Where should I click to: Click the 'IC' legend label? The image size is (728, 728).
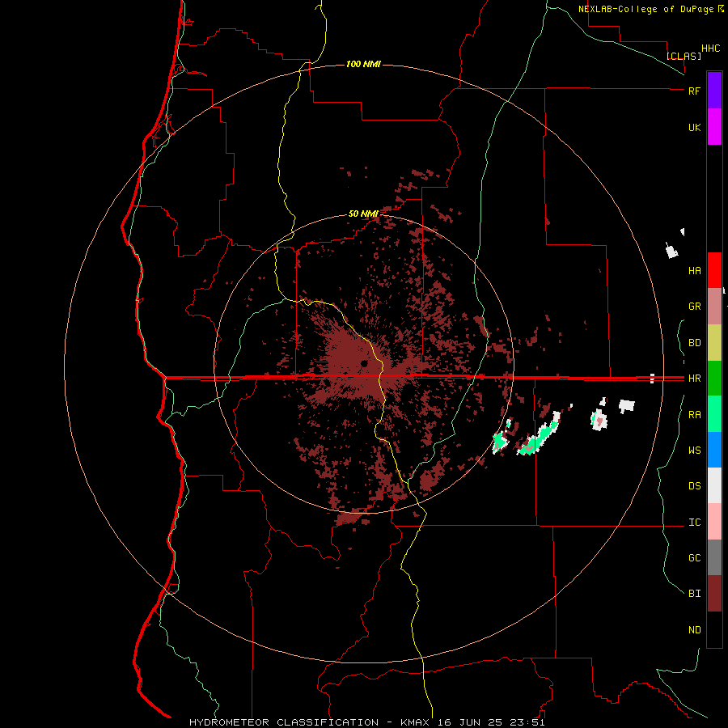pos(694,523)
